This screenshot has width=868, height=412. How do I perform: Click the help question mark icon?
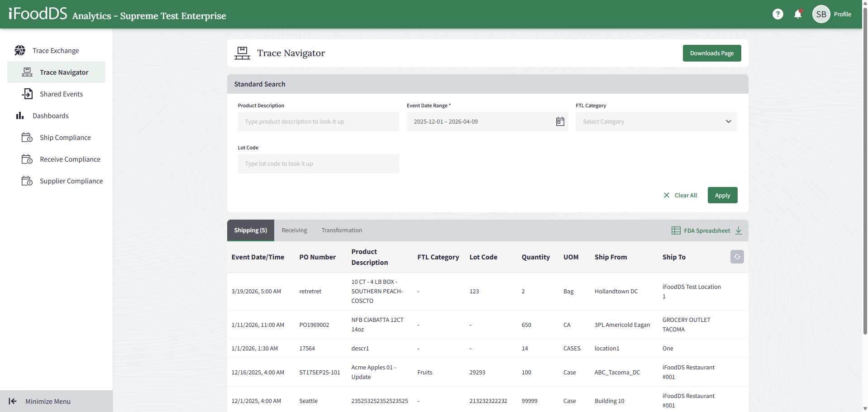[777, 14]
